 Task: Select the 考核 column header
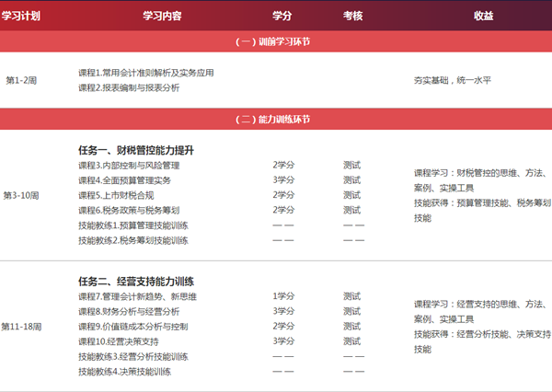click(x=352, y=16)
